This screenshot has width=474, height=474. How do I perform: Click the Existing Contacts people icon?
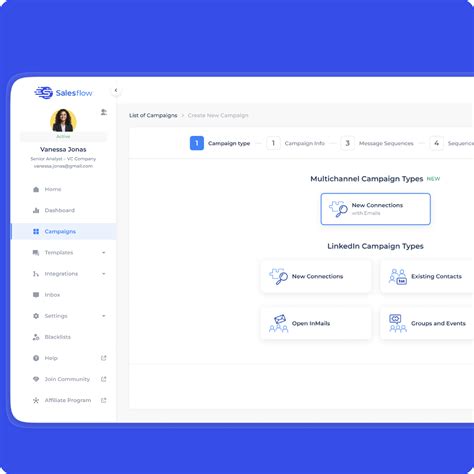[398, 277]
